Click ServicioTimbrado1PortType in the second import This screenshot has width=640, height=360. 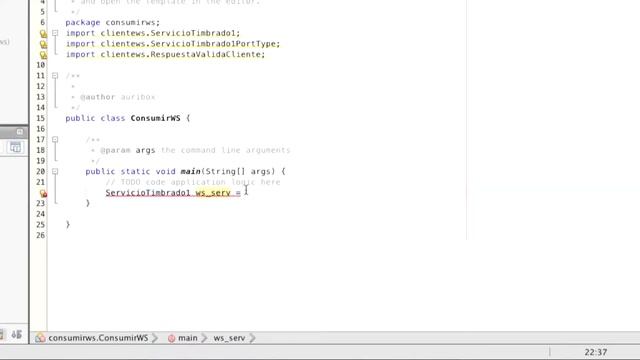[x=213, y=44]
